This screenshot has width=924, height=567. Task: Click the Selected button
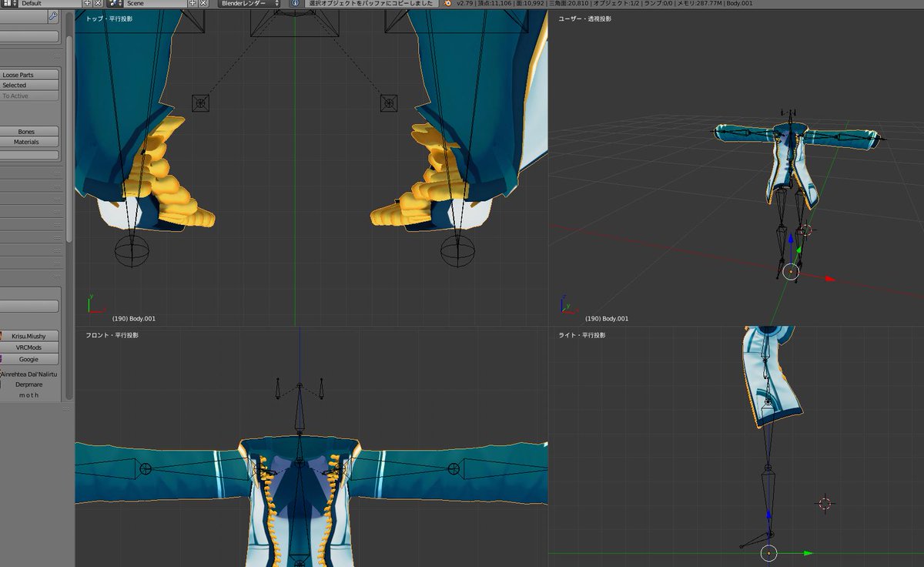pos(30,85)
